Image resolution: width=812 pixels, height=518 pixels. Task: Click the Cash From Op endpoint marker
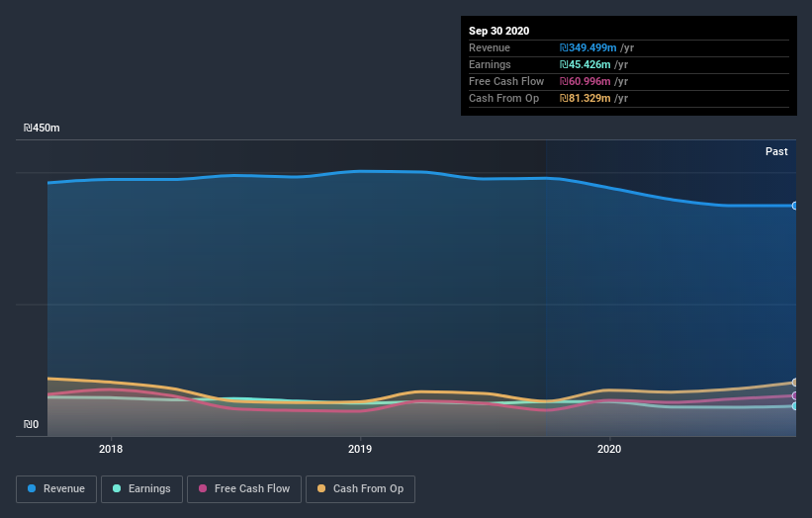[794, 383]
